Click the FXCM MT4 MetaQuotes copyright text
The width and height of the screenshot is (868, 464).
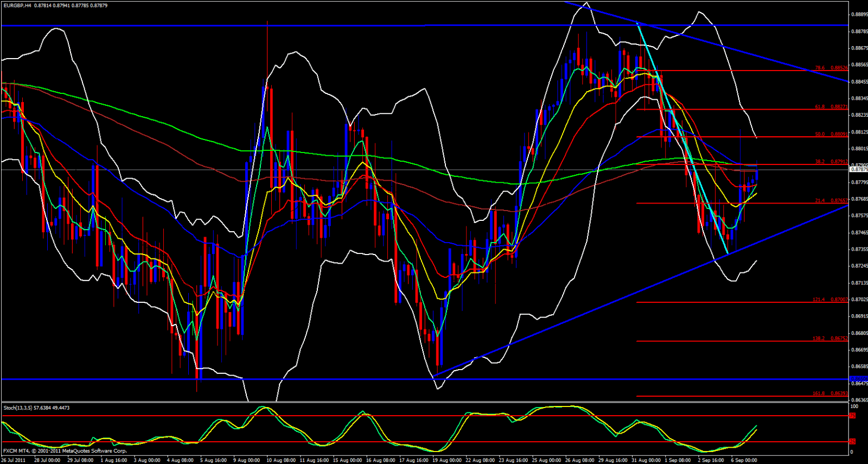coord(65,451)
